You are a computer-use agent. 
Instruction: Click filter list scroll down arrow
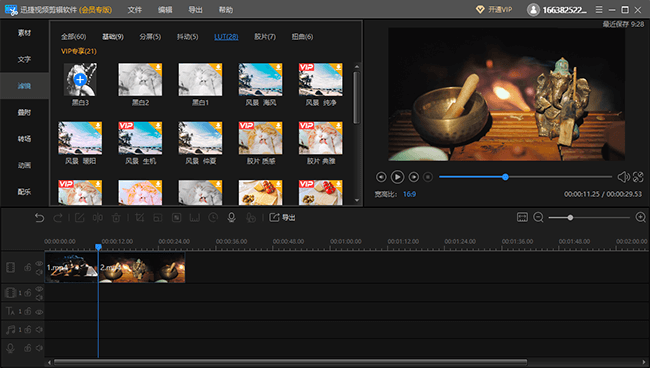pos(357,200)
